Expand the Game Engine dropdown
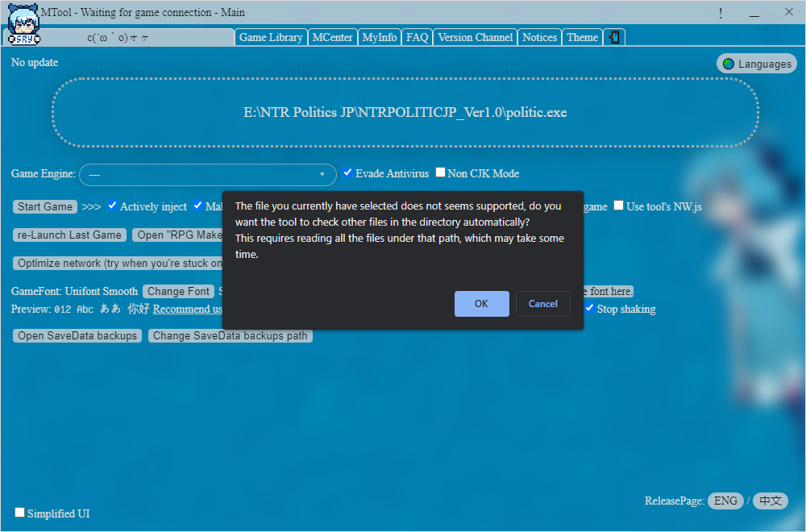This screenshot has width=806, height=532. click(208, 175)
